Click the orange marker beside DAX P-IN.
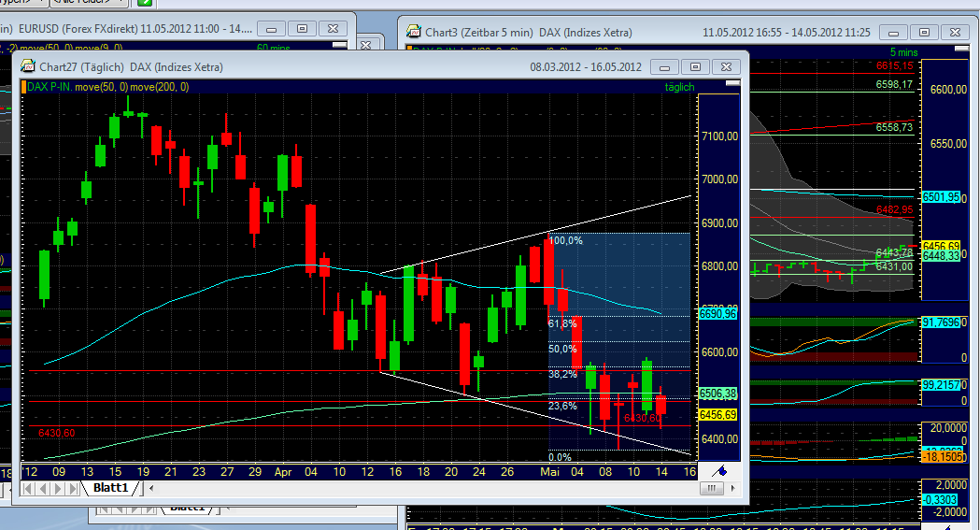This screenshot has width=980, height=530. 23,87
